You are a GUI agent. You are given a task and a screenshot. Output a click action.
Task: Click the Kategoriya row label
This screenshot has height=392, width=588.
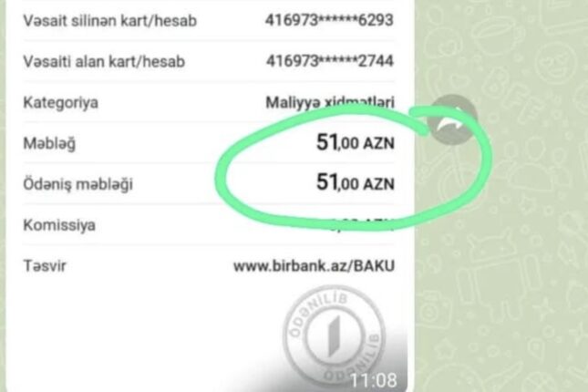(x=61, y=102)
